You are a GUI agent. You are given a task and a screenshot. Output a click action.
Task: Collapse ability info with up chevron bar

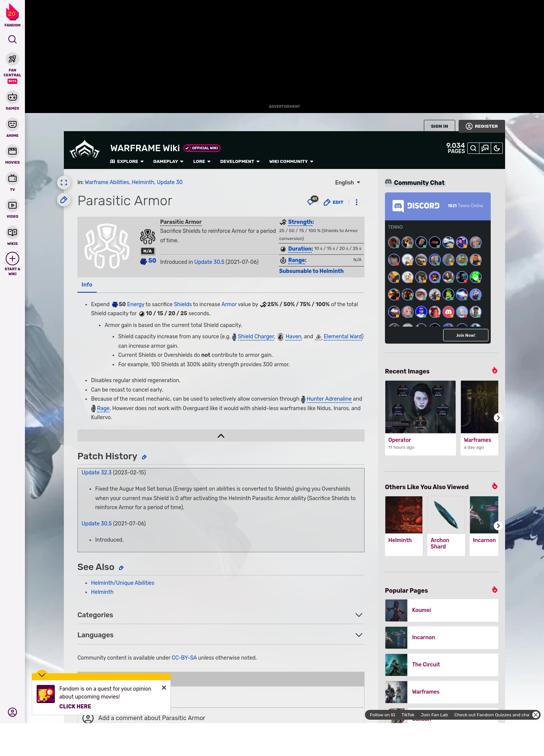(x=221, y=435)
